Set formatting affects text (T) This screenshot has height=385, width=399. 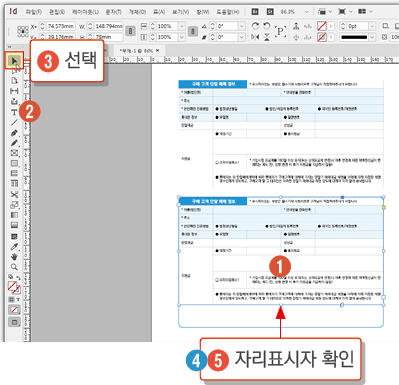coord(18,300)
